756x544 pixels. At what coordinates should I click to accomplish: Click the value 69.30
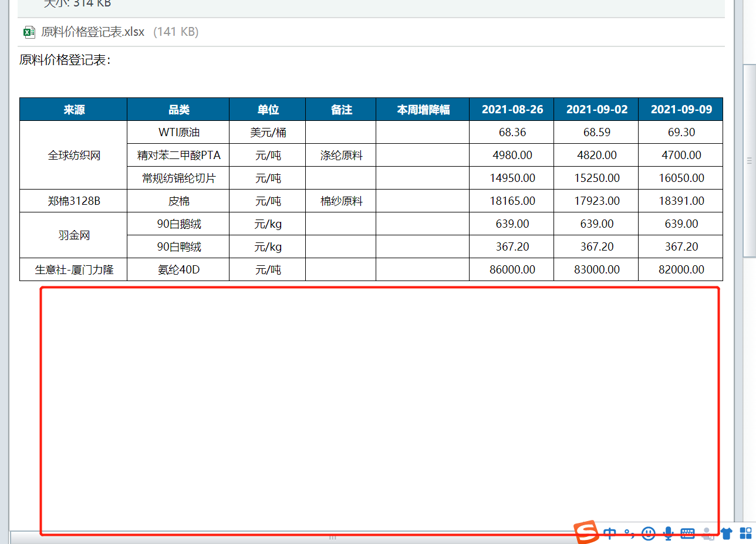coord(681,133)
